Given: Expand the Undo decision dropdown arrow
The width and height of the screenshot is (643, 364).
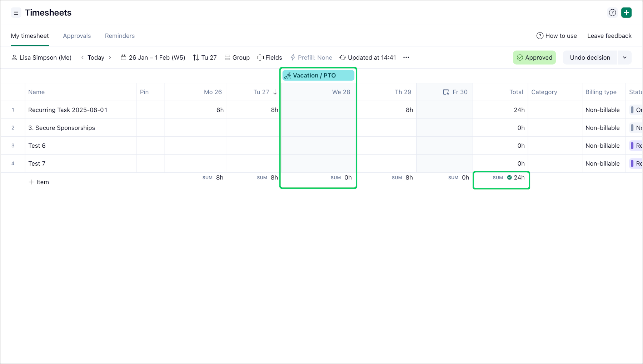Looking at the screenshot, I should (624, 57).
